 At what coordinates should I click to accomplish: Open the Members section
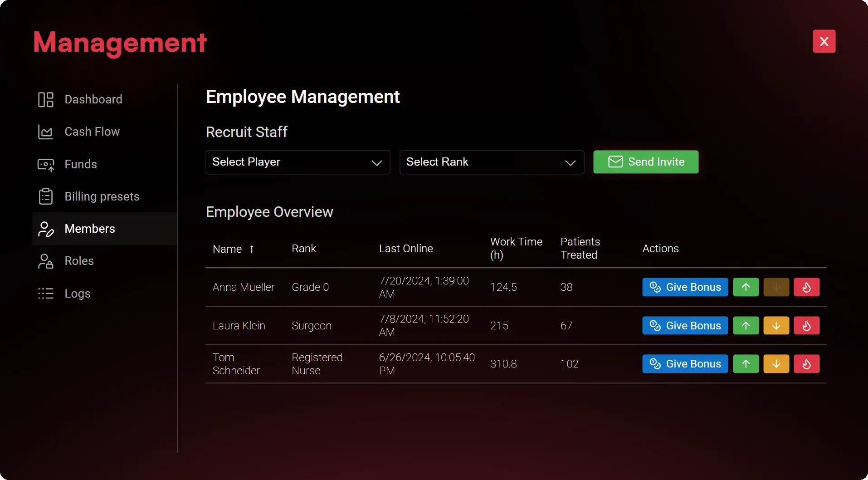[x=89, y=229]
